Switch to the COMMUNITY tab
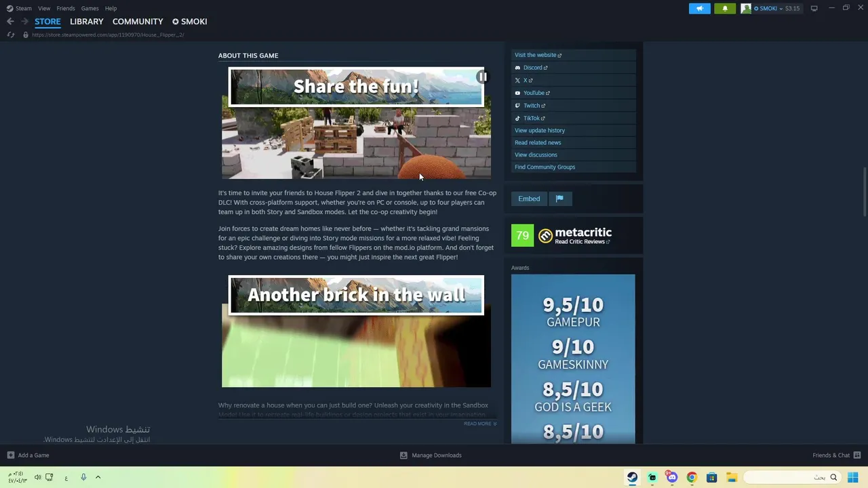The image size is (868, 488). click(x=138, y=22)
